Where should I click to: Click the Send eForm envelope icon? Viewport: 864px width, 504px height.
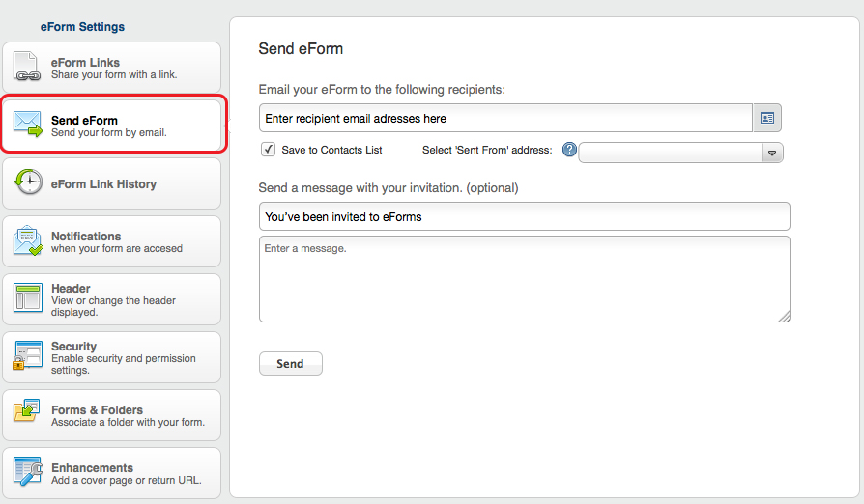point(28,125)
